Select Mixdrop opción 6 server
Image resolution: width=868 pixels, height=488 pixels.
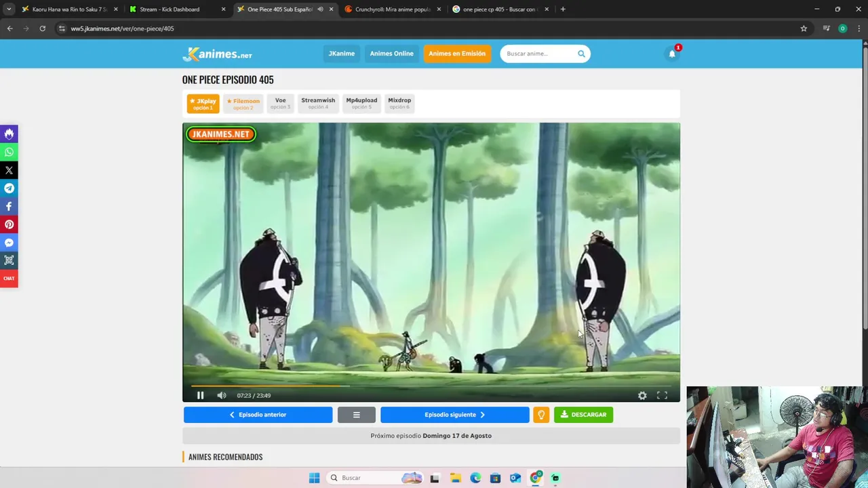click(399, 103)
